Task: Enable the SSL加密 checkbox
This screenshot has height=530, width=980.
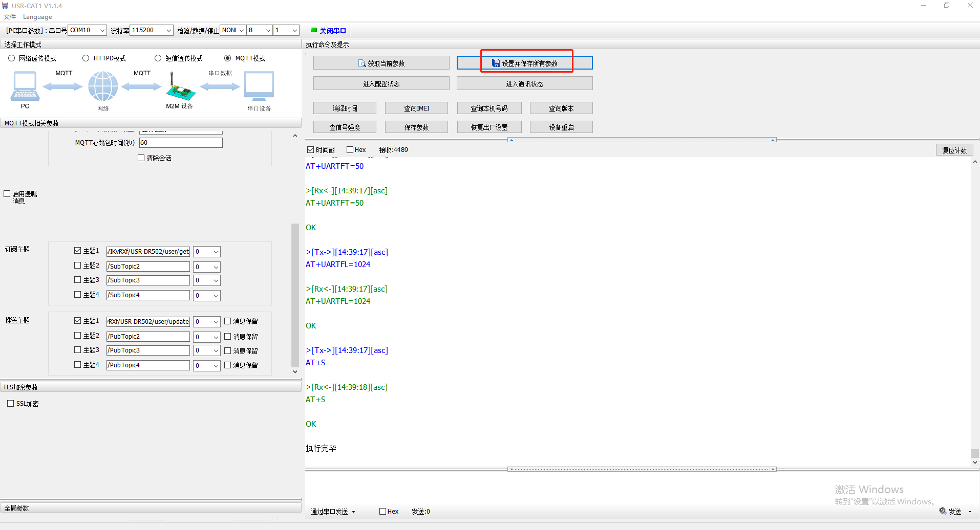Action: pos(11,404)
